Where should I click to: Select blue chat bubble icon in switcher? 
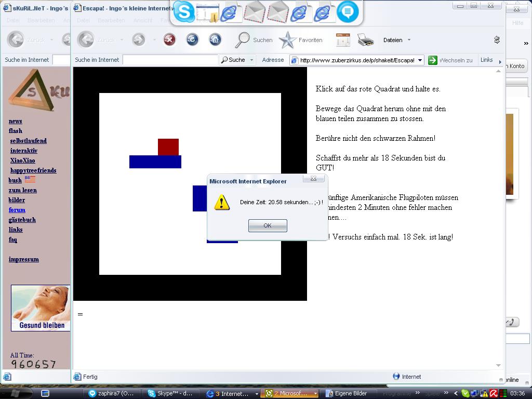[x=348, y=12]
